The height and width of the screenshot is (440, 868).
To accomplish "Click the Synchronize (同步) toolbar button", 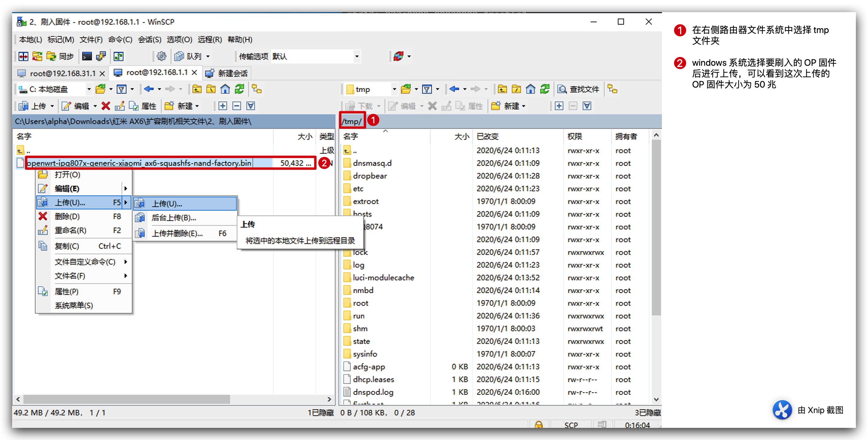I will (x=60, y=56).
